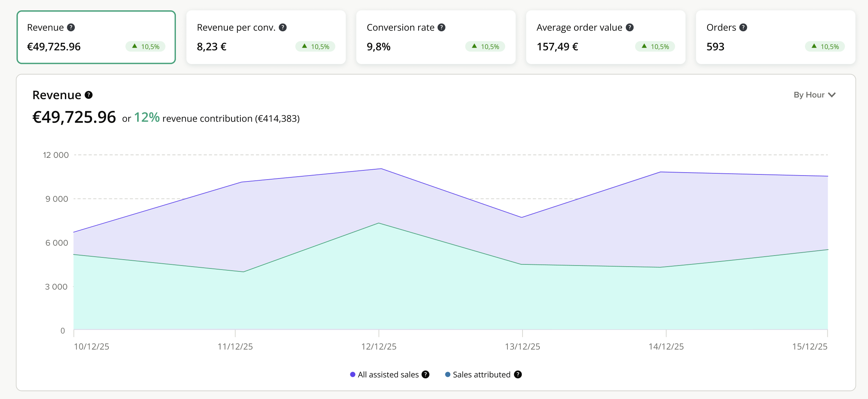Click help icon beside Sales attributed legend

click(518, 375)
